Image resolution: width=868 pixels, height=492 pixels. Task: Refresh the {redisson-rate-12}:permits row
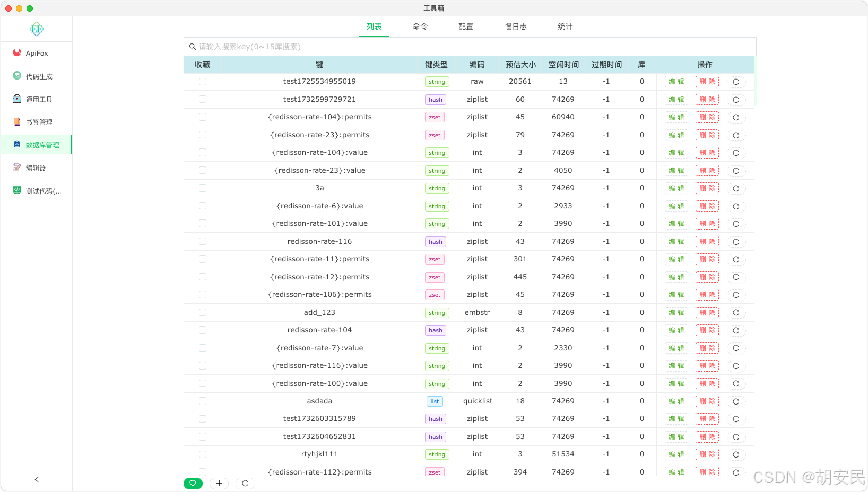[736, 277]
